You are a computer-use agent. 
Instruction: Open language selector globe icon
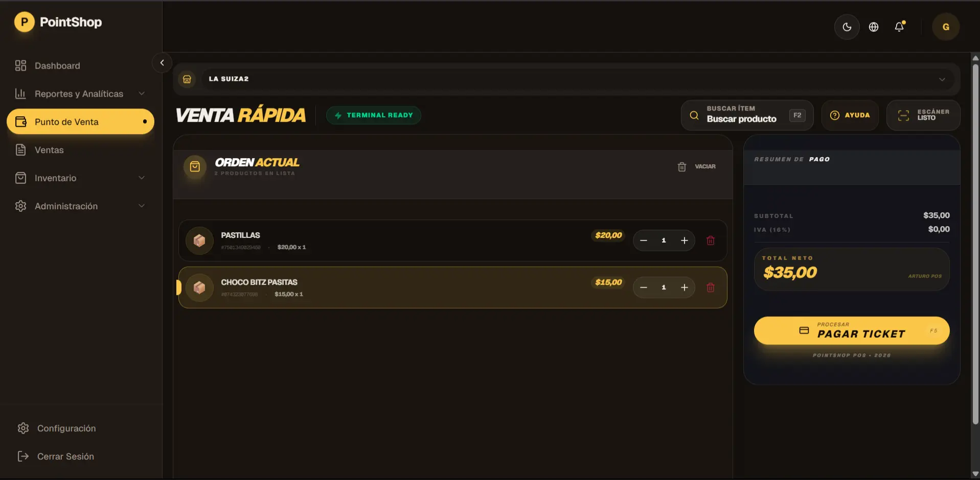(874, 27)
